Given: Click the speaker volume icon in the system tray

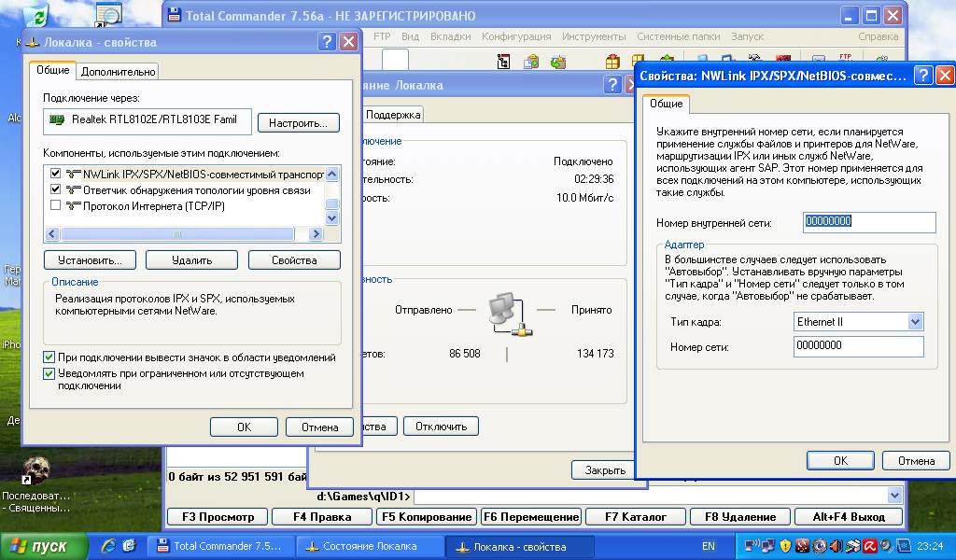Looking at the screenshot, I should (x=836, y=546).
